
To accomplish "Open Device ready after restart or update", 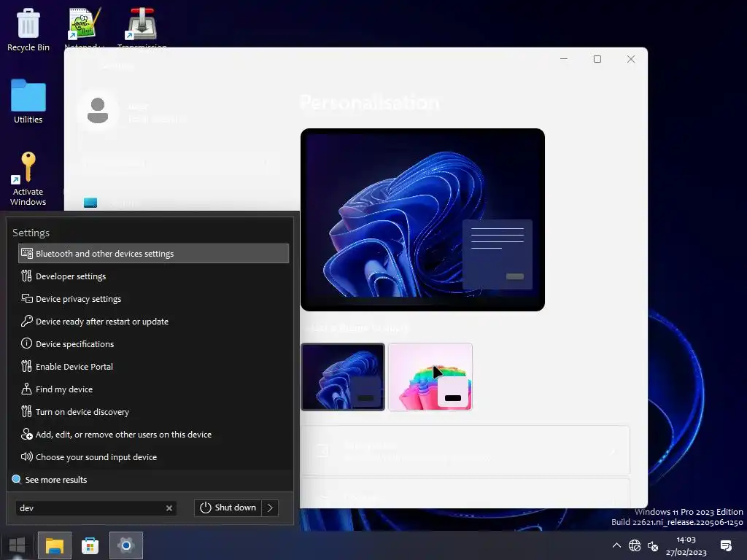I will pos(153,322).
